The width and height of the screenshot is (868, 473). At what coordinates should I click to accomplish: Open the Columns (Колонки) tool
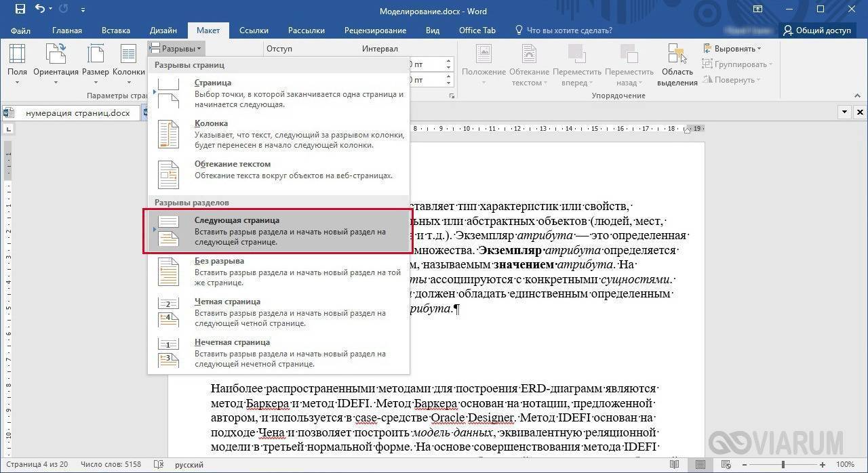coord(128,60)
